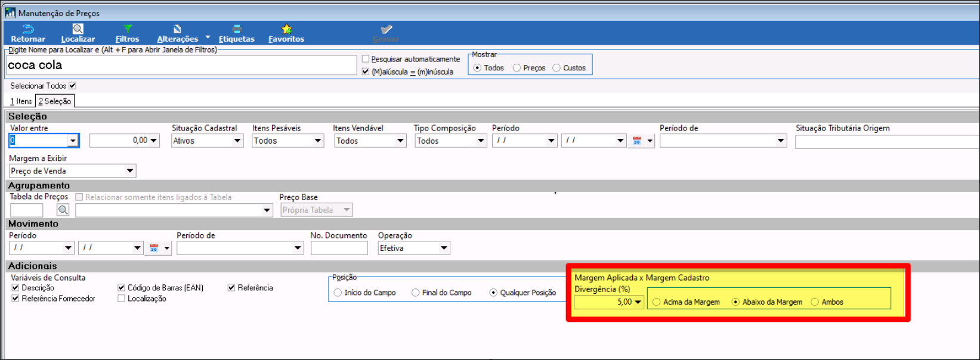
Task: Select the Acima da Margem option
Action: [657, 302]
